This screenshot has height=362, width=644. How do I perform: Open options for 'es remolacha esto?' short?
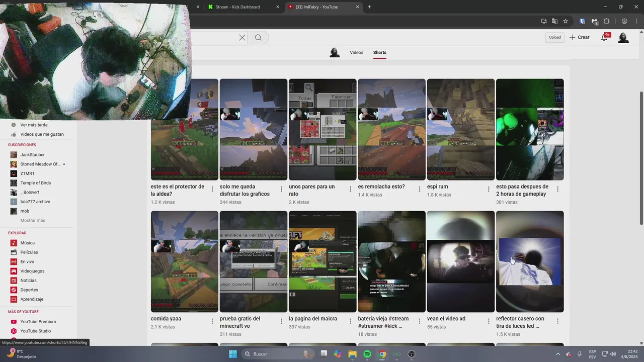420,189
